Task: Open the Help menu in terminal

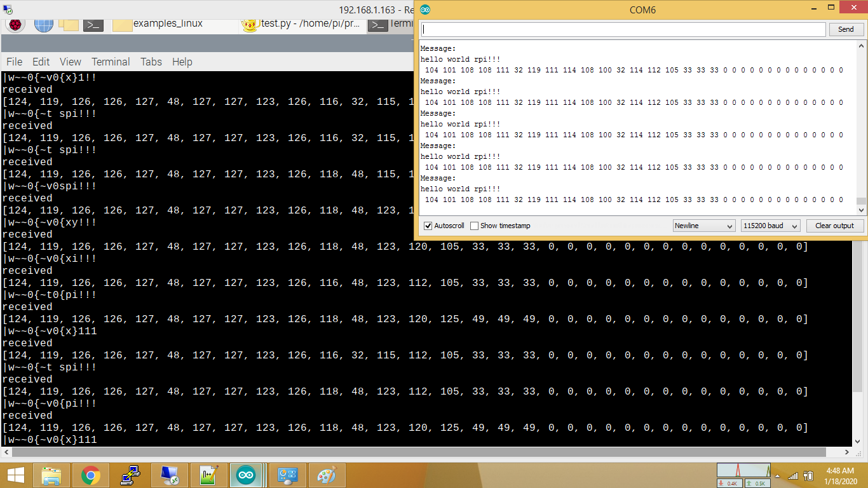Action: 182,62
